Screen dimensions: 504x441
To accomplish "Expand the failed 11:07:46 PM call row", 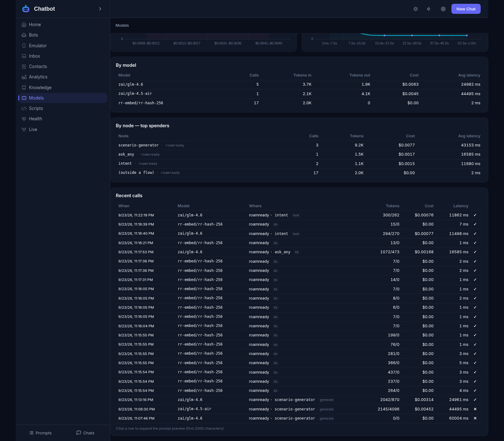I will coord(299,418).
